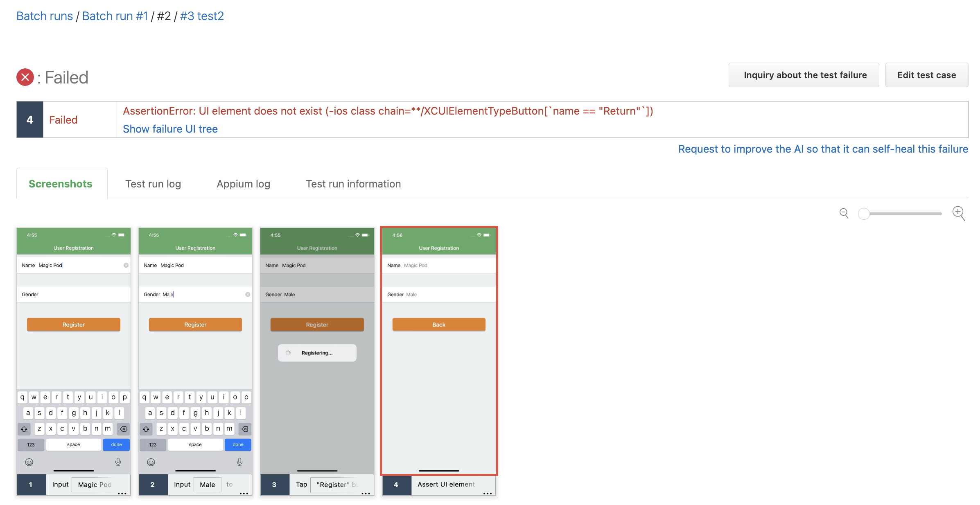Open step 3 more options ellipsis
The width and height of the screenshot is (980, 505).
366,493
